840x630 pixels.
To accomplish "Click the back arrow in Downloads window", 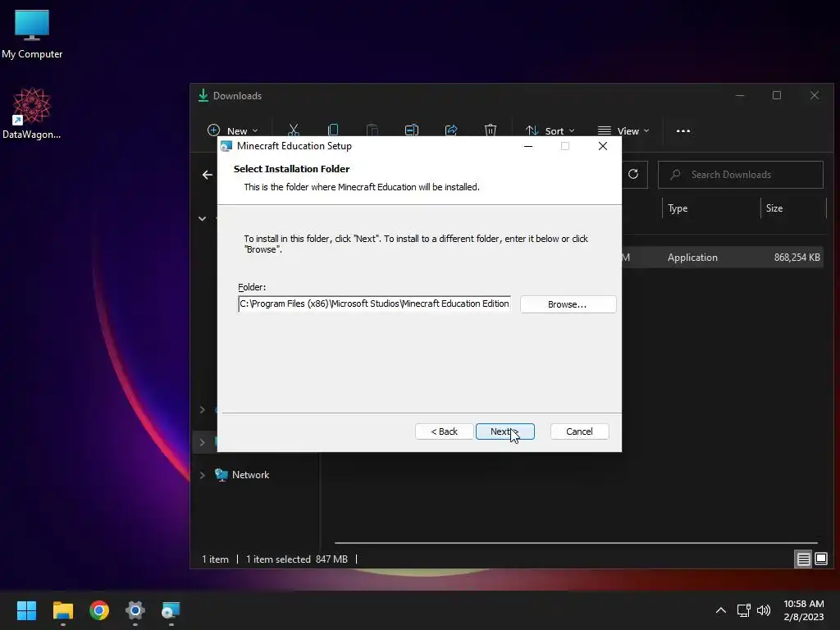I will 208,175.
